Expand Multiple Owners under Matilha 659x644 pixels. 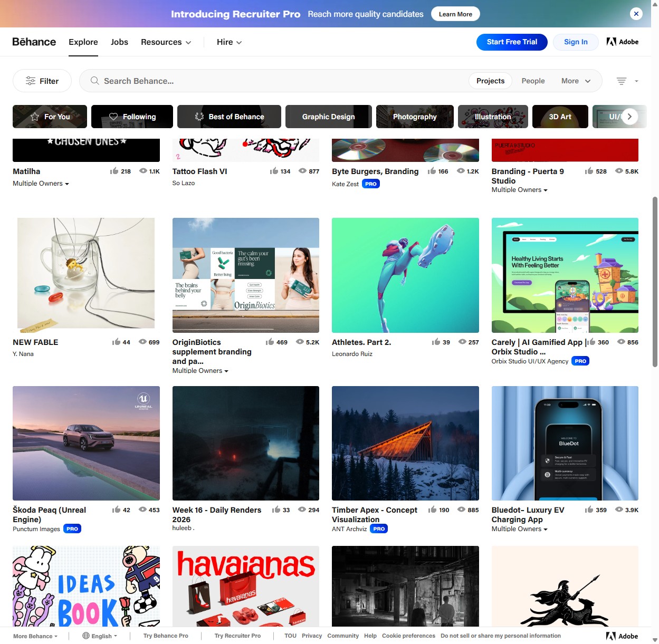pyautogui.click(x=41, y=184)
